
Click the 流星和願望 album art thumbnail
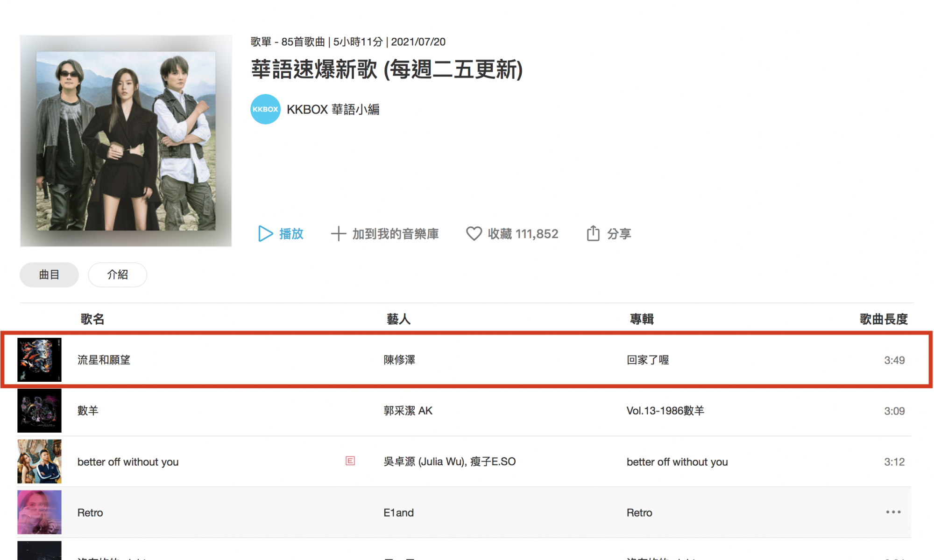pyautogui.click(x=39, y=360)
